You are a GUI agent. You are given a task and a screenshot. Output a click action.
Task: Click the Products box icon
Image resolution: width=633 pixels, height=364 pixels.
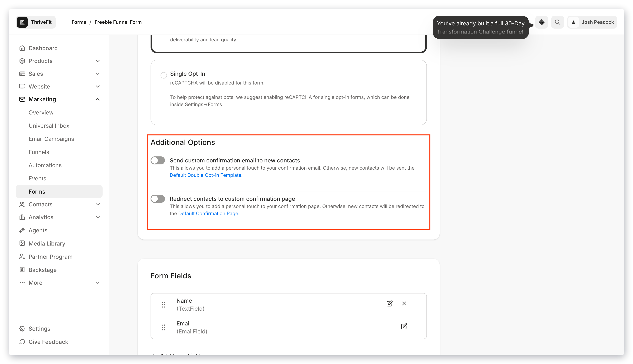coord(22,61)
